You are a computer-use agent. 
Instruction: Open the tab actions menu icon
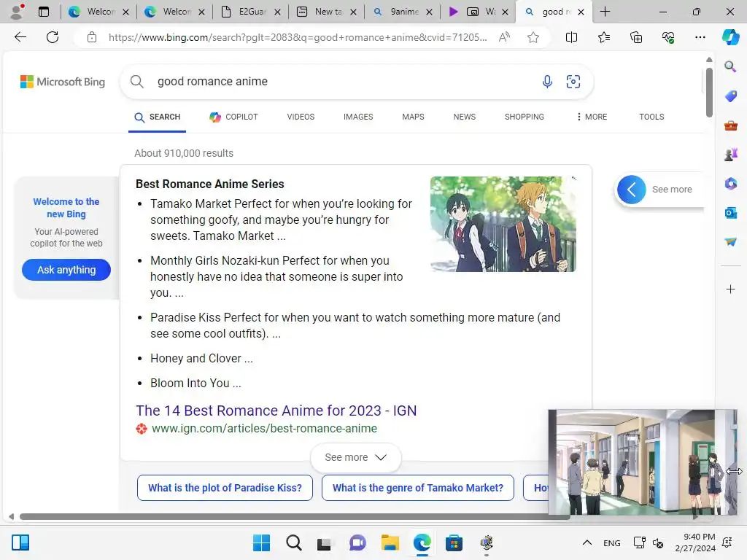click(x=44, y=12)
